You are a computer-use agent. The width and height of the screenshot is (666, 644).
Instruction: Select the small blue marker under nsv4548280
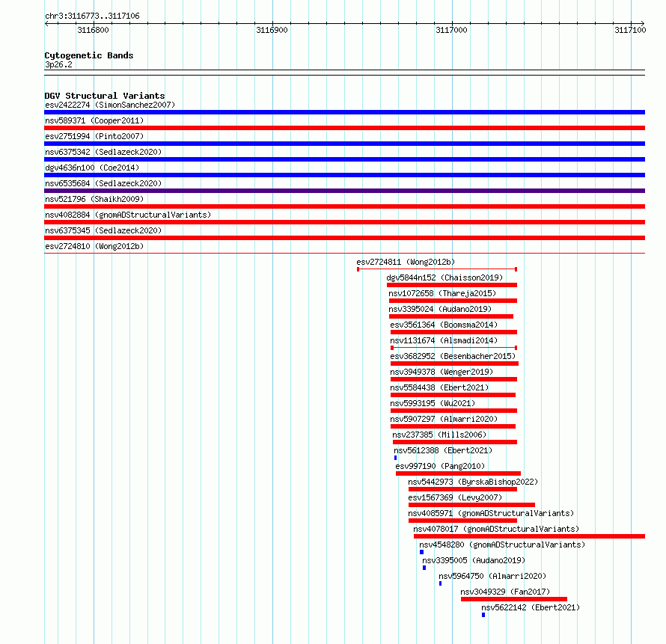(422, 552)
